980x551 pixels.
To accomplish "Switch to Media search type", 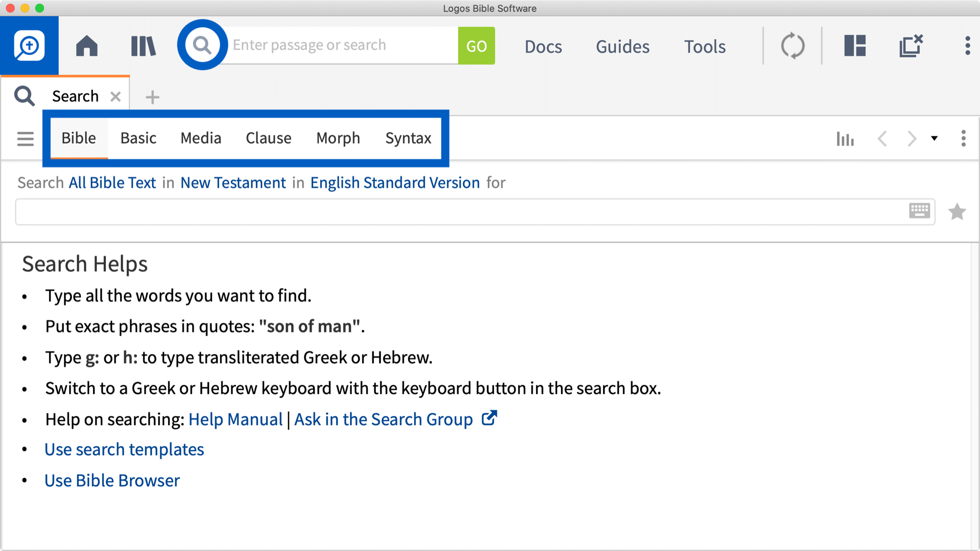I will coord(201,138).
